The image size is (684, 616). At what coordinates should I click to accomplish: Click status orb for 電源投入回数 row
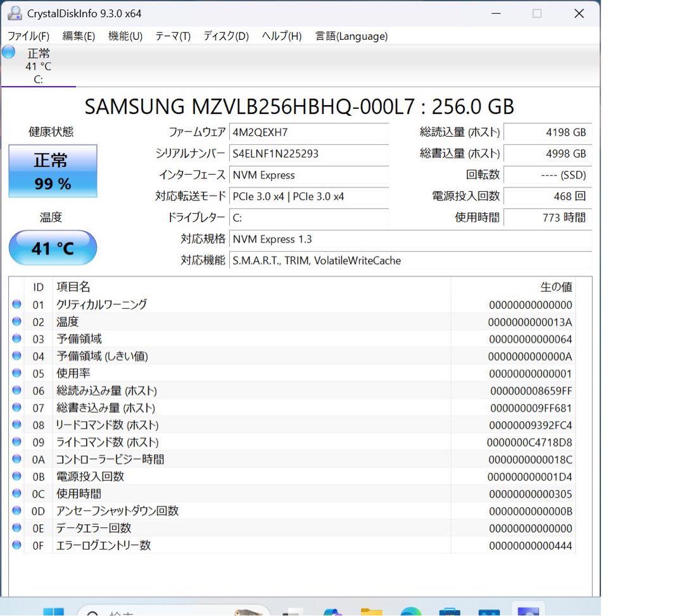[17, 477]
